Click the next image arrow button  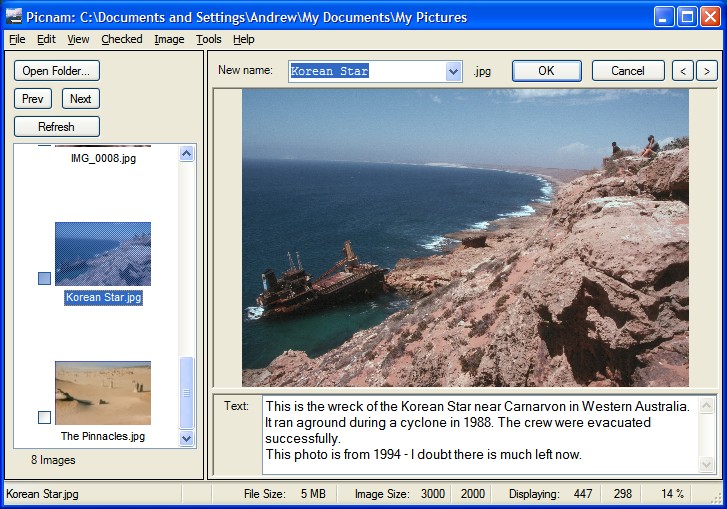[707, 71]
